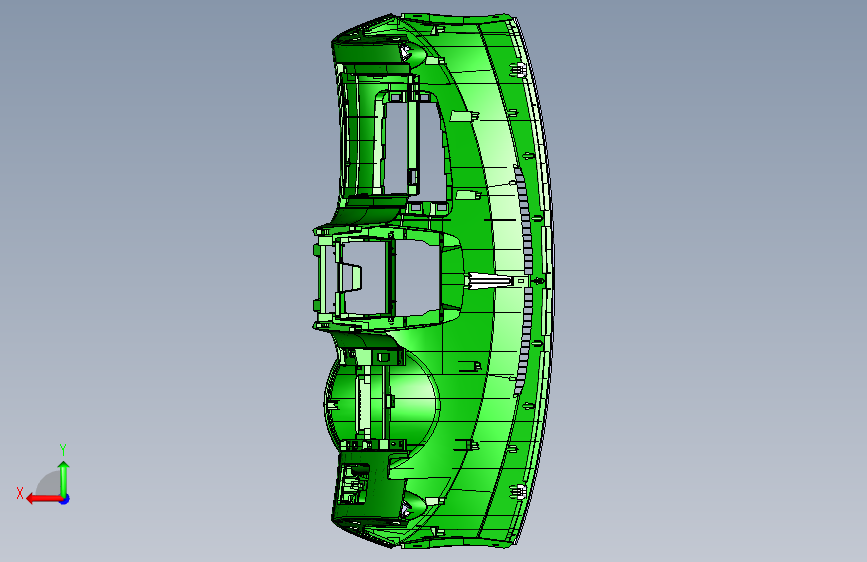This screenshot has width=867, height=562.
Task: Click the gray quarter-circle plane of the triad
Action: pyautogui.click(x=48, y=483)
